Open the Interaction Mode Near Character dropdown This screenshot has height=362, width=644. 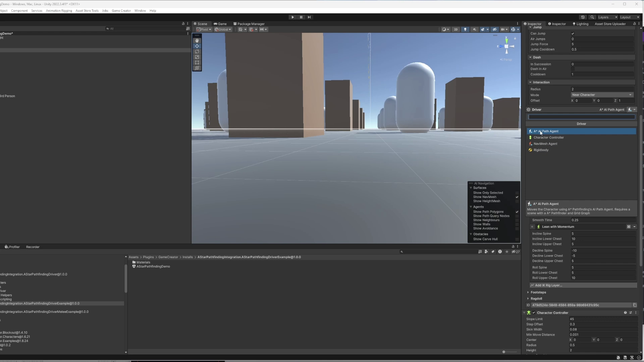(x=602, y=95)
